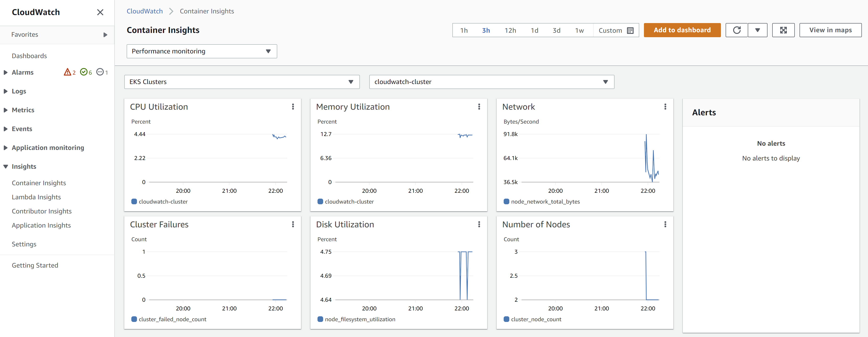Viewport: 868px width, 337px height.
Task: Click the insufficient data alarms icon
Action: [100, 72]
